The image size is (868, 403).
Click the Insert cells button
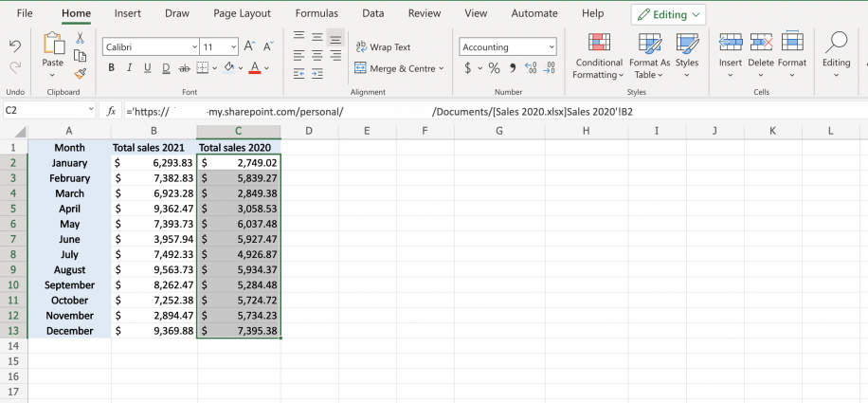coord(731,55)
